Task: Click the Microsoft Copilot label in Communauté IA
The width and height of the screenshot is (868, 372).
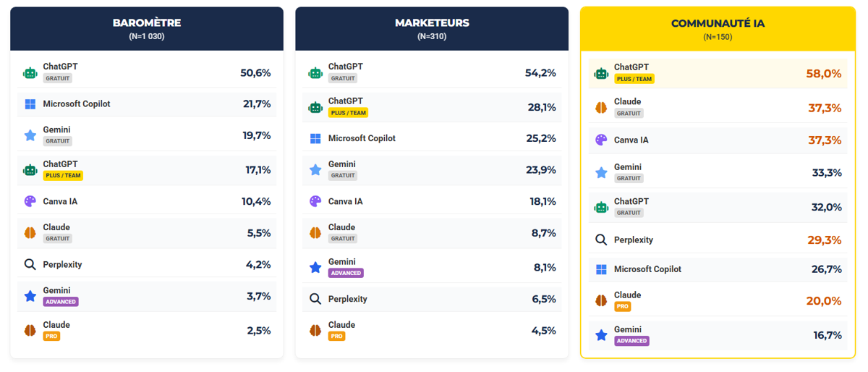Action: point(647,269)
